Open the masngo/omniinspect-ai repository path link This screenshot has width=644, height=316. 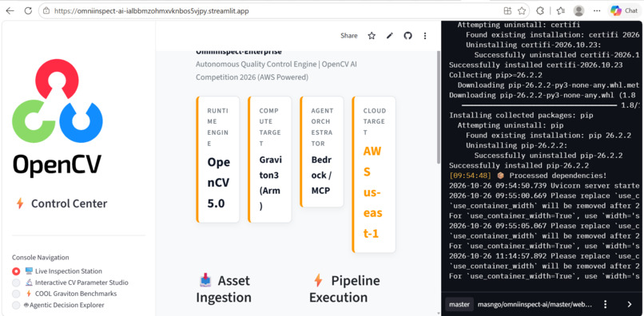click(535, 305)
